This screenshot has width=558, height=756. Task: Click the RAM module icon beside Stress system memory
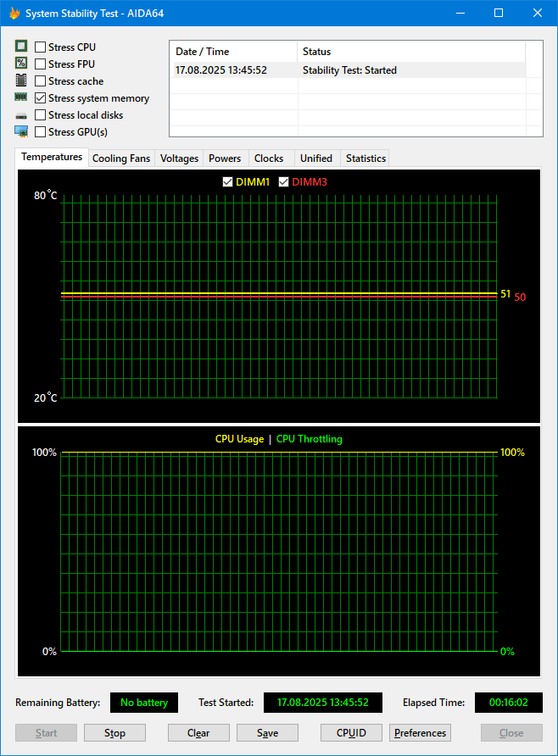[20, 97]
